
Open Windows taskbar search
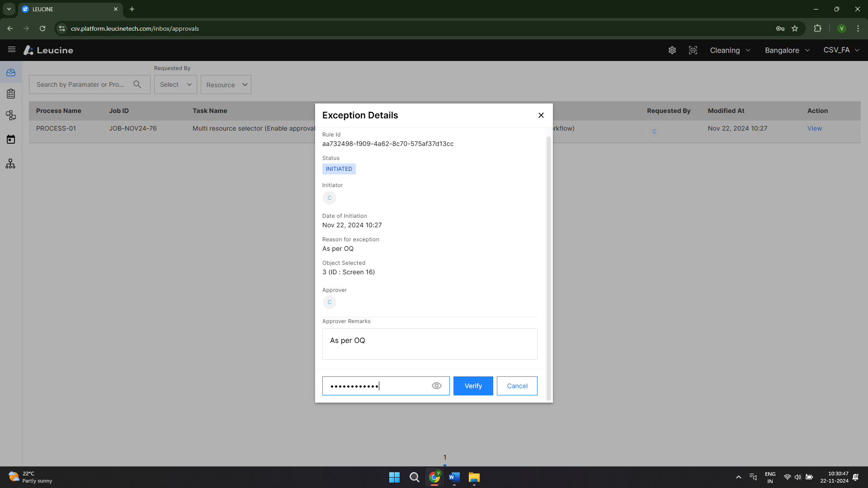[414, 477]
